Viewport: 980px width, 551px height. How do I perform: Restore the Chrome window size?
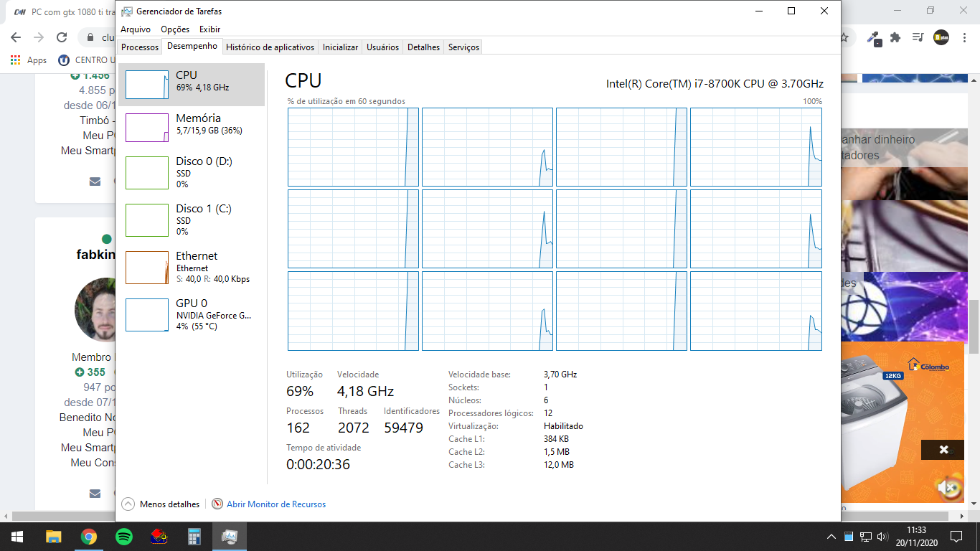[x=930, y=10]
